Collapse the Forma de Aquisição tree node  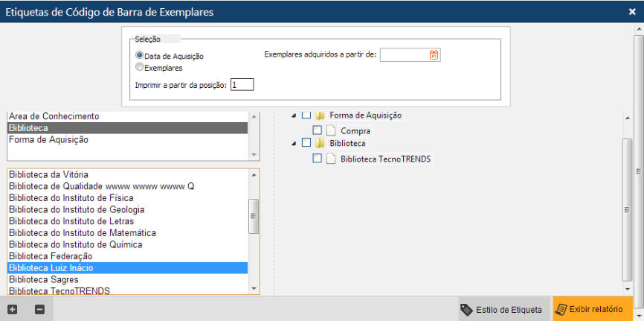[294, 115]
